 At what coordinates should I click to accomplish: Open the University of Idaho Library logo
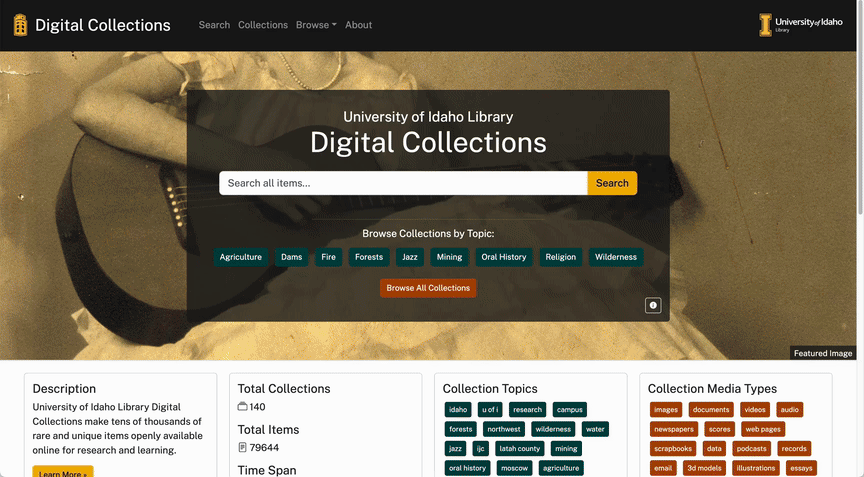tap(801, 25)
